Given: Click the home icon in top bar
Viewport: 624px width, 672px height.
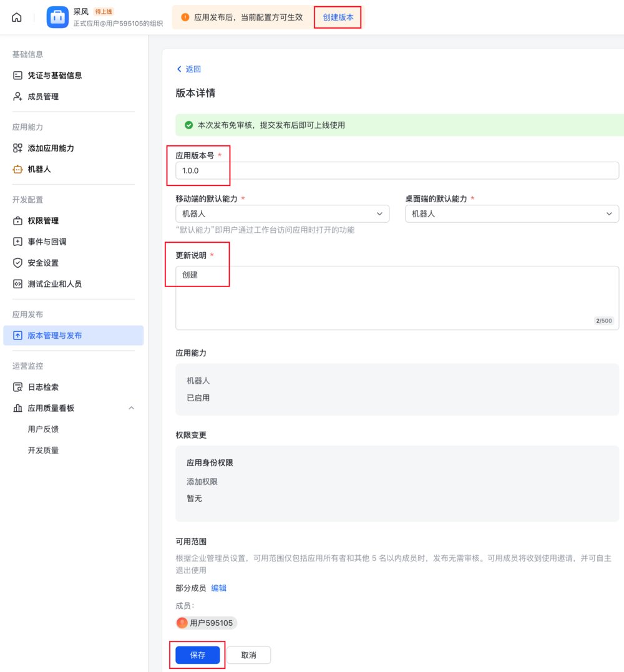Looking at the screenshot, I should click(x=16, y=17).
